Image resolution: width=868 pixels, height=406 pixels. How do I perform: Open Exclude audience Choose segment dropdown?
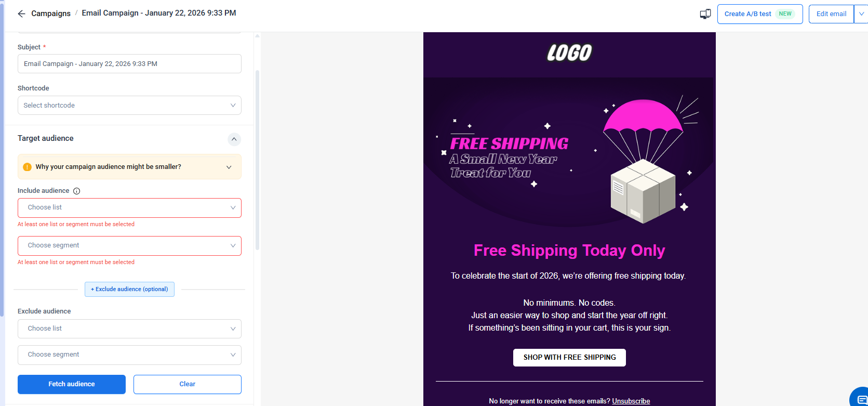pos(129,355)
